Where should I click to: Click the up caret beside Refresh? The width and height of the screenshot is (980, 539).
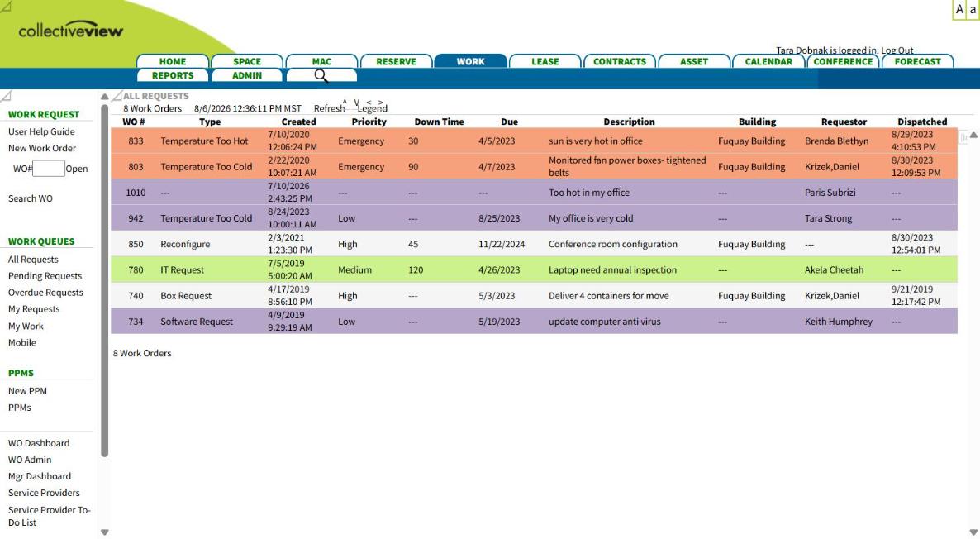tap(345, 102)
